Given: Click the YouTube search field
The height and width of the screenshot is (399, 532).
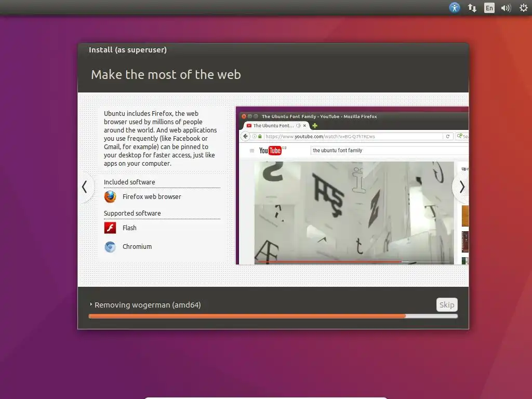Looking at the screenshot, I should point(390,150).
